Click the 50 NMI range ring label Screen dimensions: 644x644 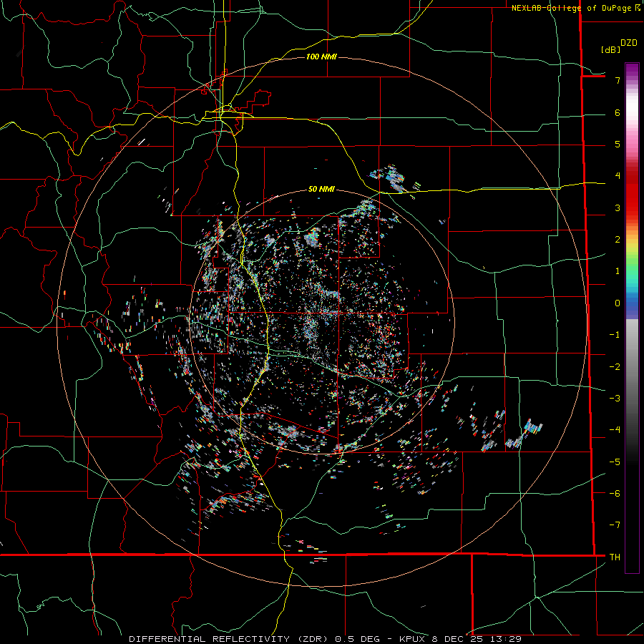(321, 189)
